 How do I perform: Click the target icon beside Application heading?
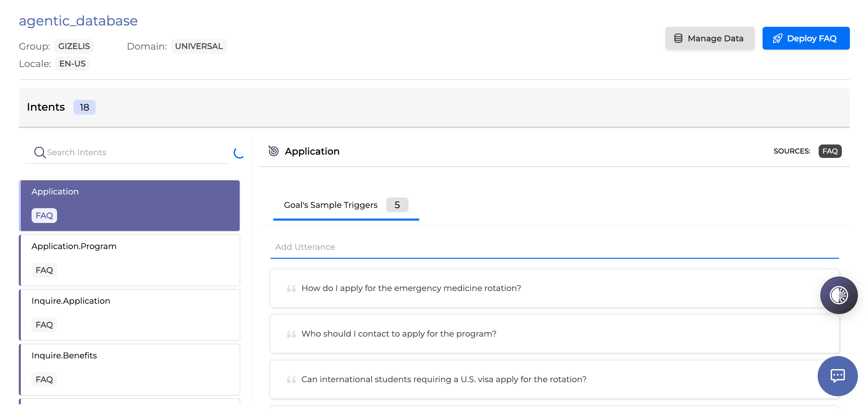[273, 151]
